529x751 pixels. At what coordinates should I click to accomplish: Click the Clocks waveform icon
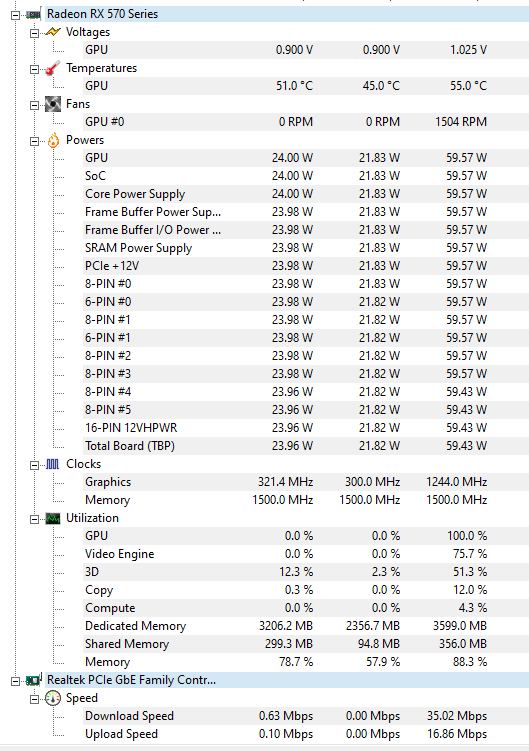[x=53, y=464]
